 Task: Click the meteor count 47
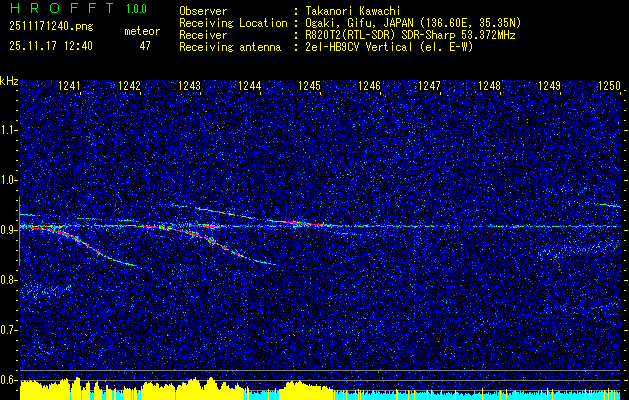click(x=145, y=46)
